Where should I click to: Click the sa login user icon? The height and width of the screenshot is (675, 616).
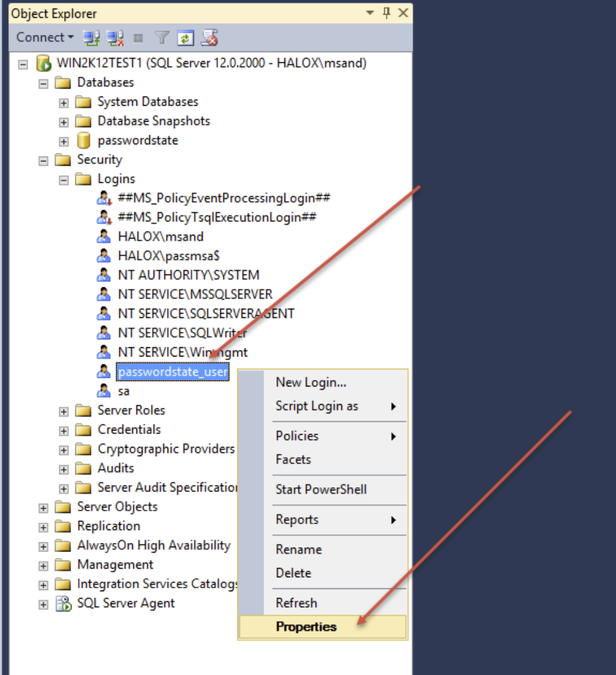click(x=103, y=391)
